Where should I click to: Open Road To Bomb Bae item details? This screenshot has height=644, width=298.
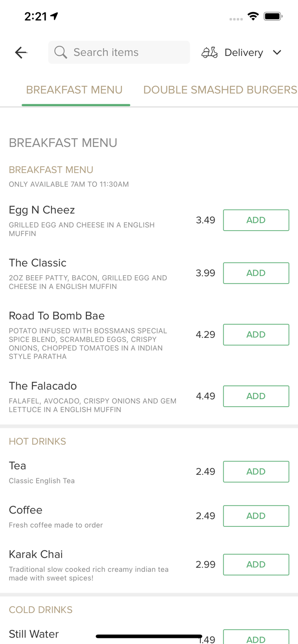57,316
